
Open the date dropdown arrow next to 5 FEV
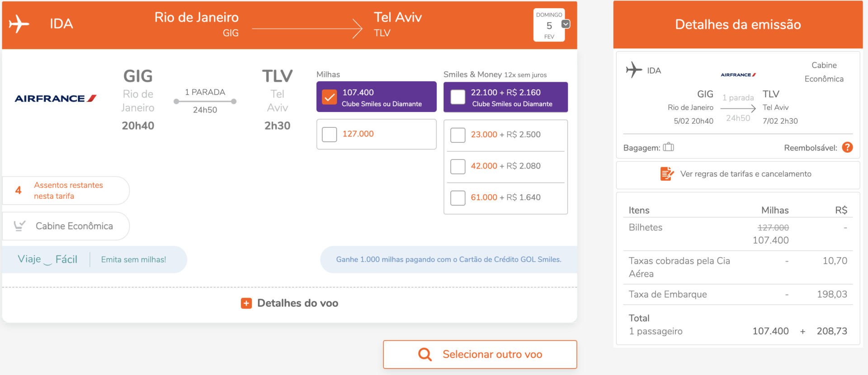(566, 24)
